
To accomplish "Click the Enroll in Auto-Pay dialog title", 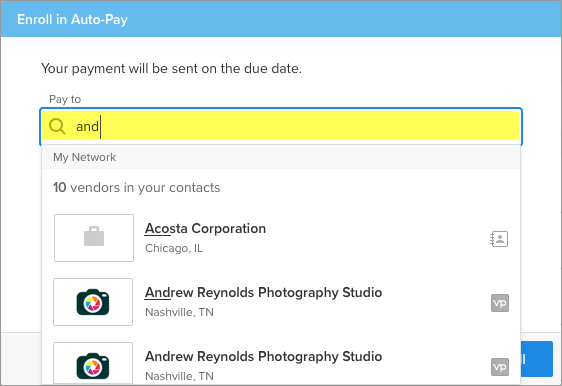I will pyautogui.click(x=72, y=19).
